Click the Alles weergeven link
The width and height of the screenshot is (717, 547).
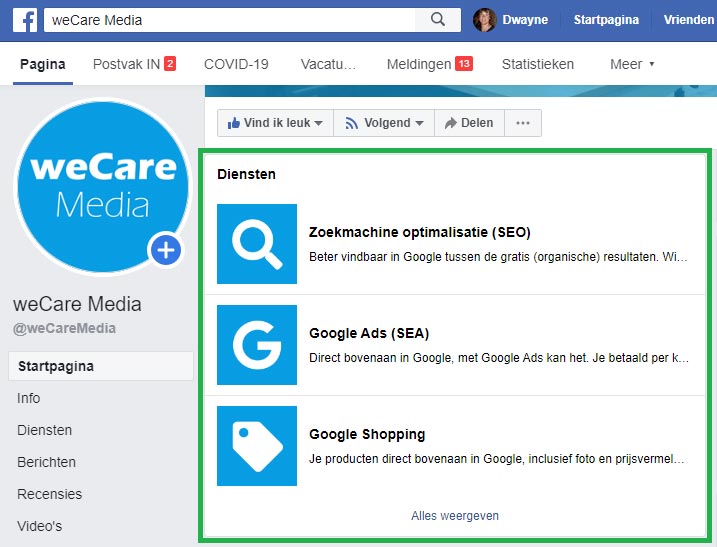click(455, 516)
